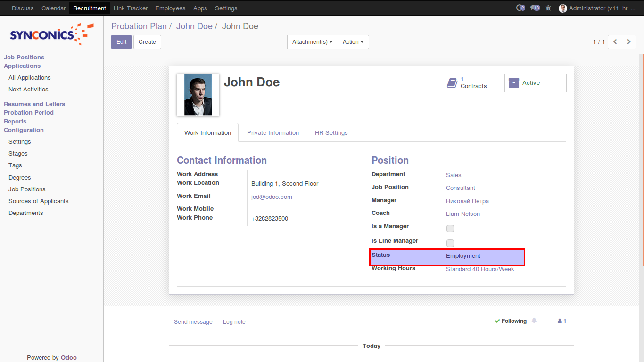
Task: Open the Employees menu in top bar
Action: coord(170,8)
